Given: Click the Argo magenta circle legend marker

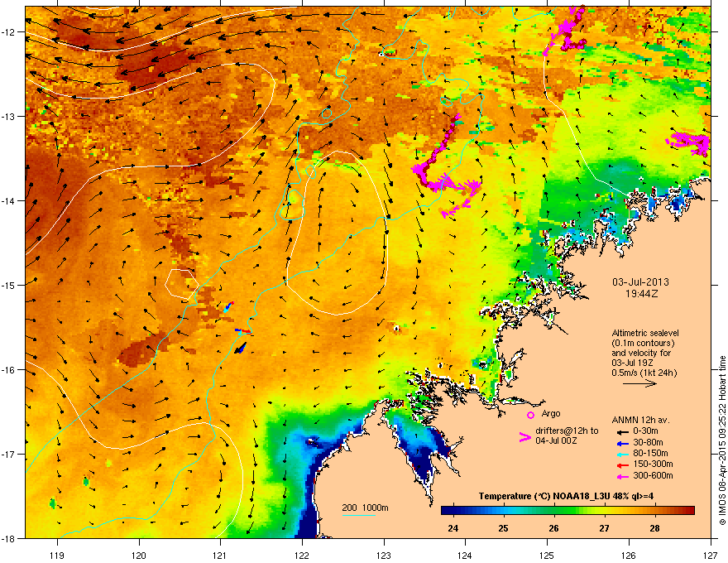Looking at the screenshot, I should tap(530, 415).
